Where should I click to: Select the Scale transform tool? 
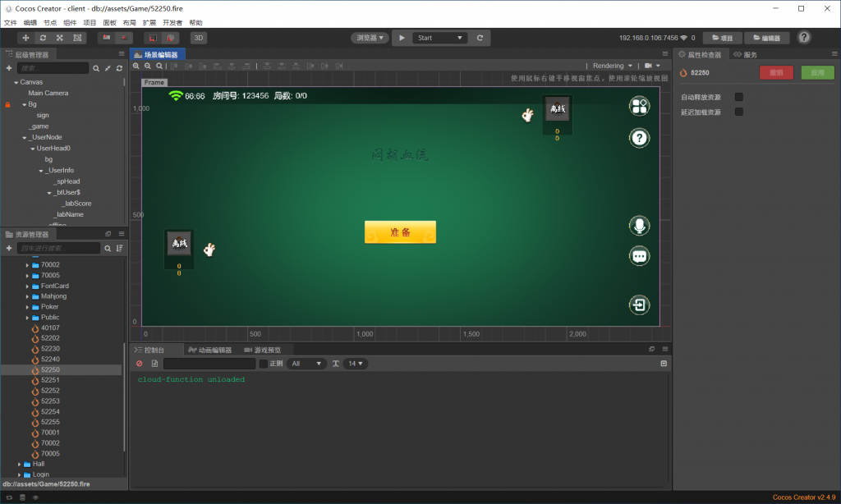(x=60, y=38)
